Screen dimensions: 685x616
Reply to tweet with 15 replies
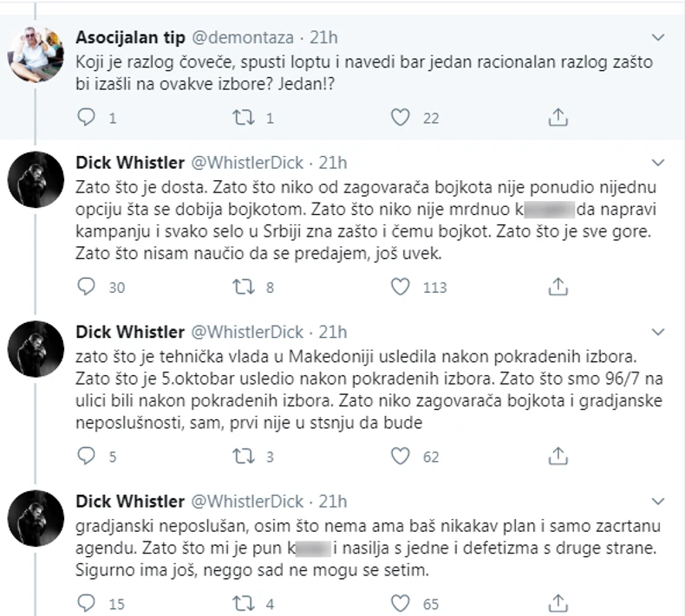86,603
